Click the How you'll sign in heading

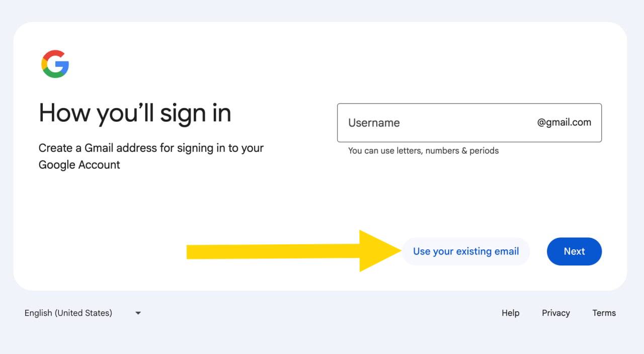pos(135,113)
